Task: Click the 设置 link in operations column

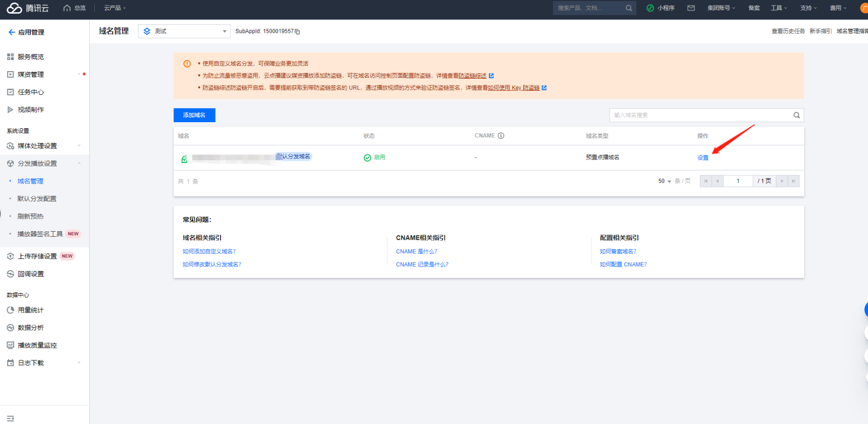Action: point(702,157)
